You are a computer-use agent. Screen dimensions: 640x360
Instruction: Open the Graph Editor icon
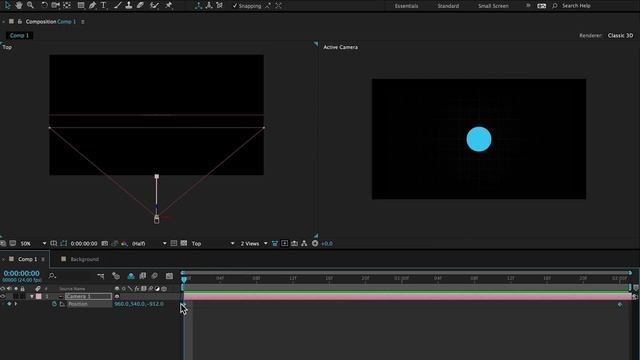[x=169, y=276]
